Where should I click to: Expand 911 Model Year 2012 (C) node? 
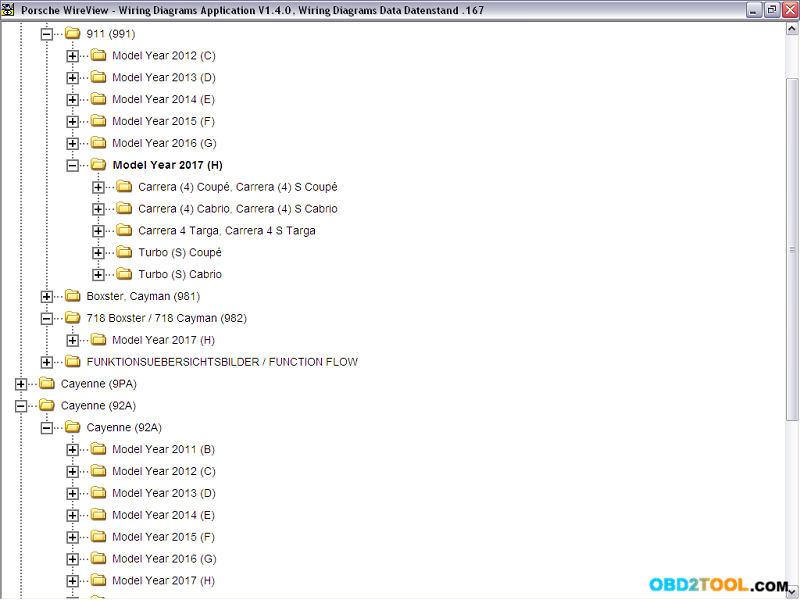pyautogui.click(x=72, y=56)
